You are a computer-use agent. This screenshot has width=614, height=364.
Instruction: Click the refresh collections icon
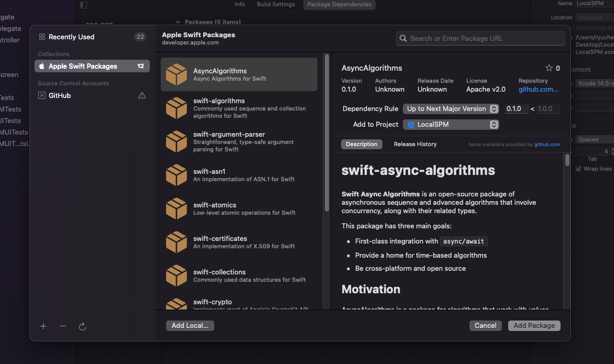[x=82, y=326]
